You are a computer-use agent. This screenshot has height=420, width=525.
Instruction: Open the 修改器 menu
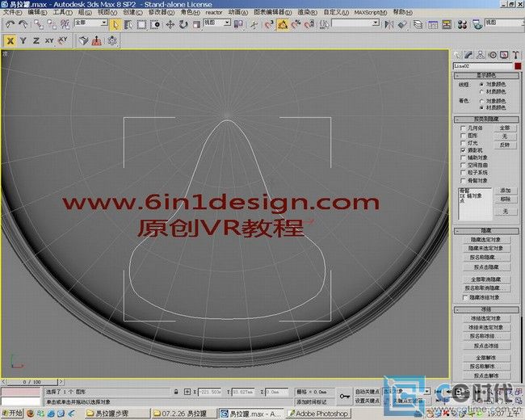point(161,12)
